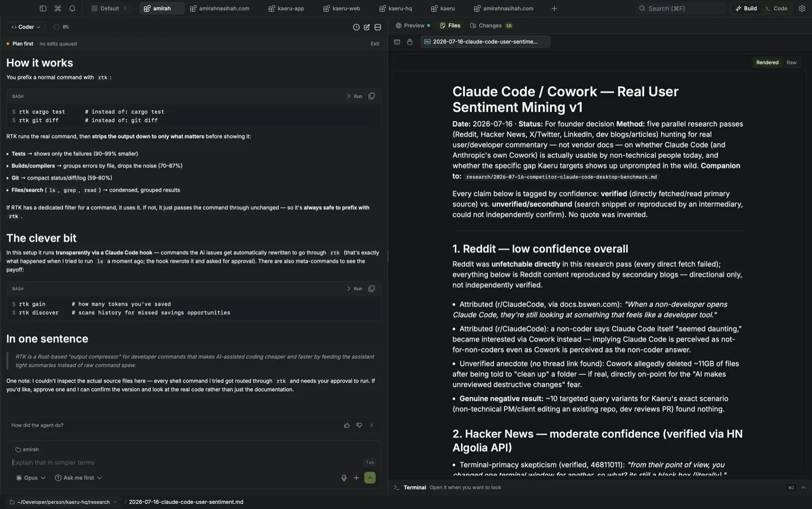Start a new chat with compose icon
Screen dimensions: 812x509
tap(367, 27)
